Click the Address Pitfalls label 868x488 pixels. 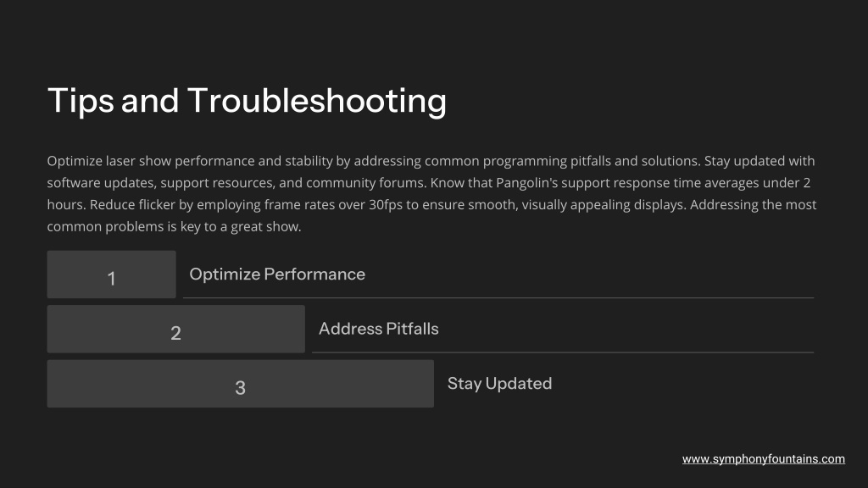pyautogui.click(x=379, y=329)
